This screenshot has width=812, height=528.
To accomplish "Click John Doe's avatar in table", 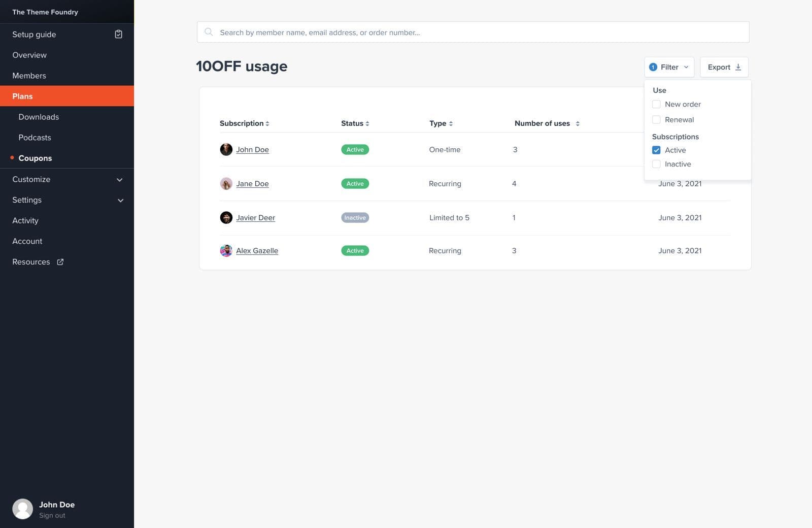I will [226, 150].
